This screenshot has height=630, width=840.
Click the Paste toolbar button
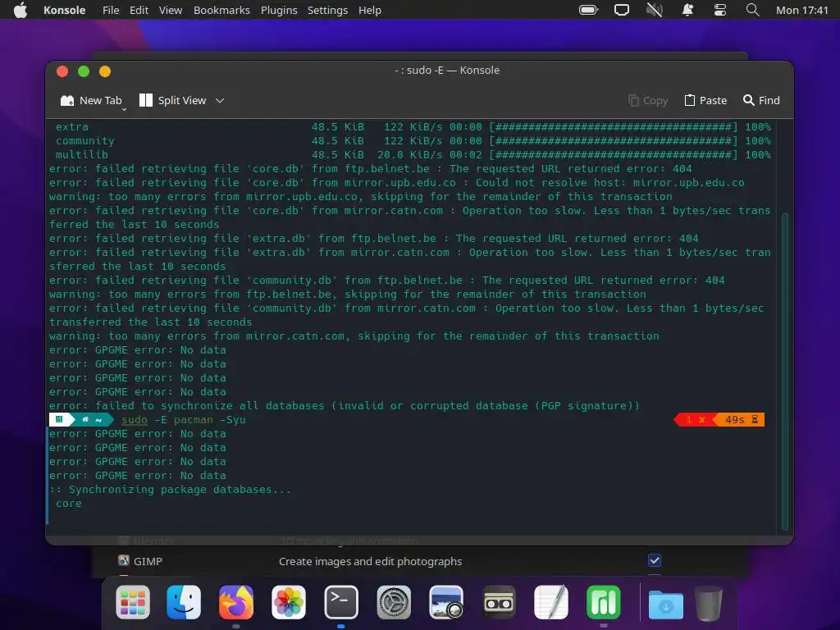pyautogui.click(x=705, y=100)
